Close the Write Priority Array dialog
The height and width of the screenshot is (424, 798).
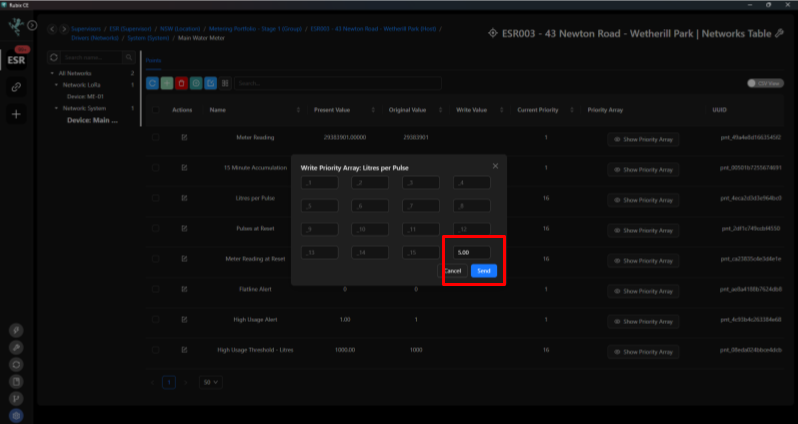(x=495, y=166)
